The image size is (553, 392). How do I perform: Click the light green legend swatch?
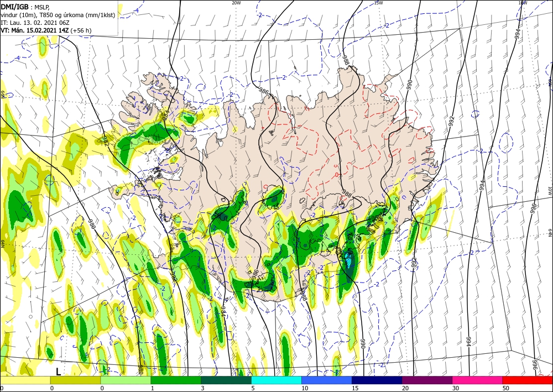126,380
